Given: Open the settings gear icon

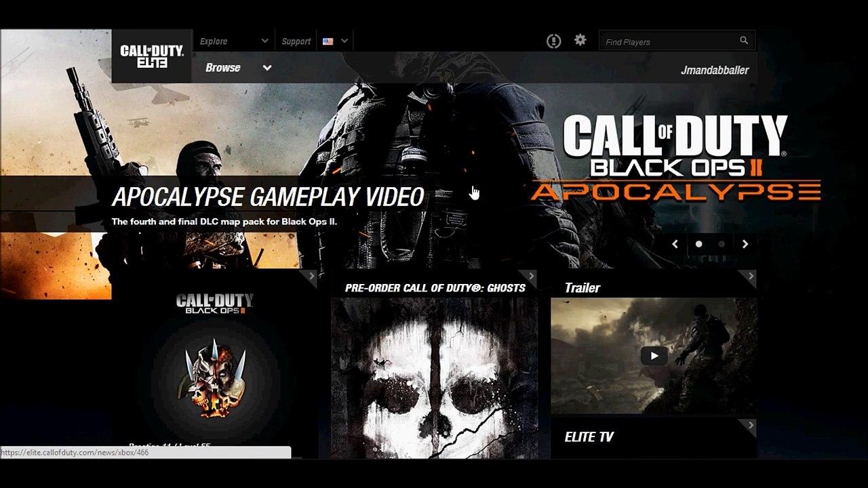Looking at the screenshot, I should coord(580,40).
